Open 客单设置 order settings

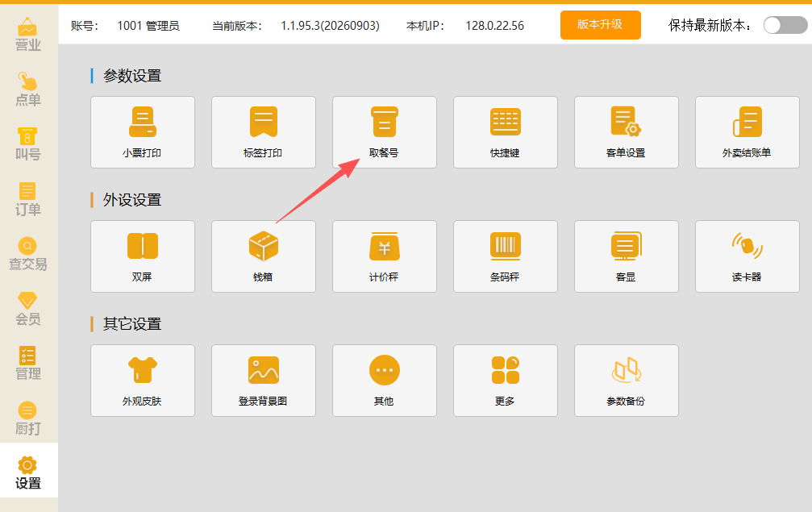[x=626, y=132]
